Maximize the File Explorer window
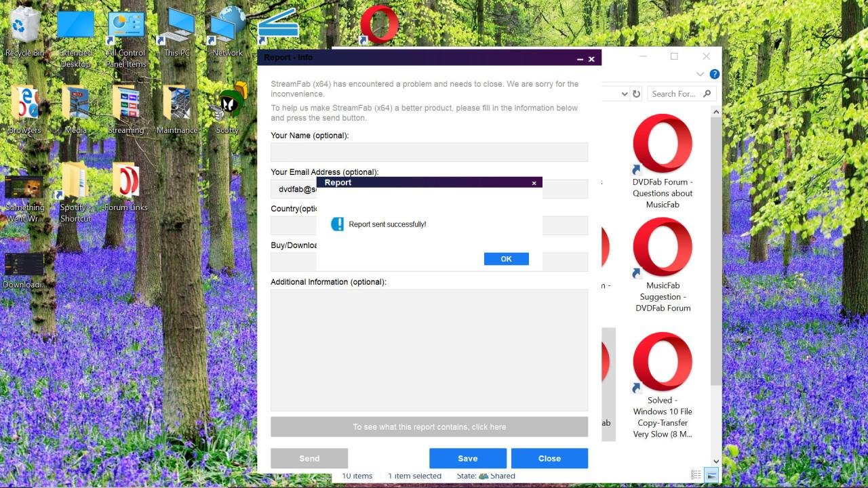Image resolution: width=868 pixels, height=488 pixels. point(674,56)
